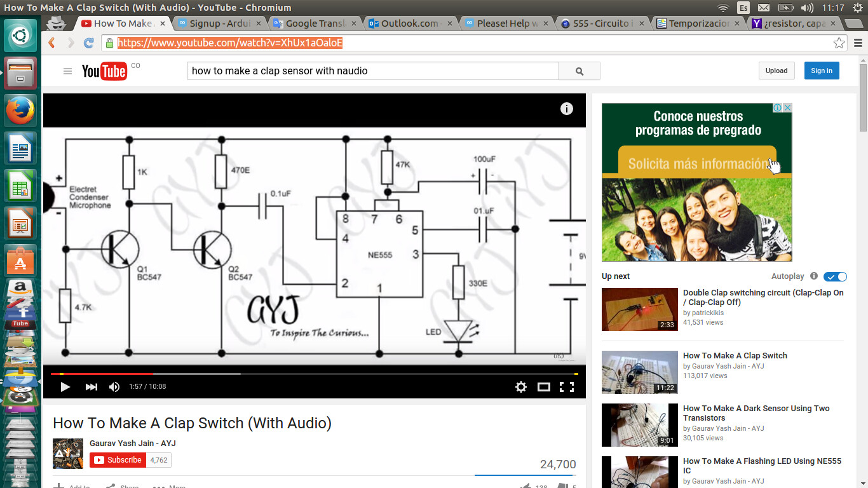Click Solicita más información ad button

coord(698,163)
